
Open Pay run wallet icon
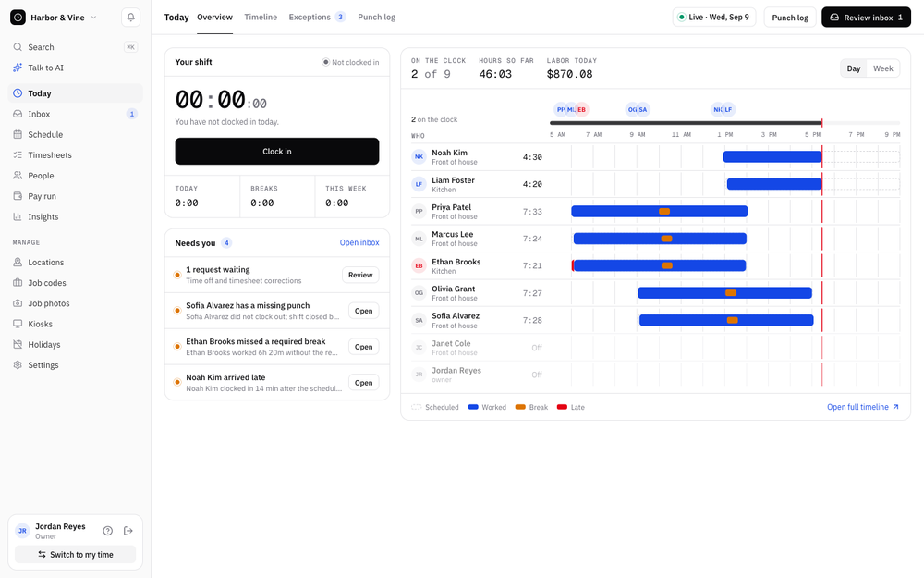click(18, 196)
